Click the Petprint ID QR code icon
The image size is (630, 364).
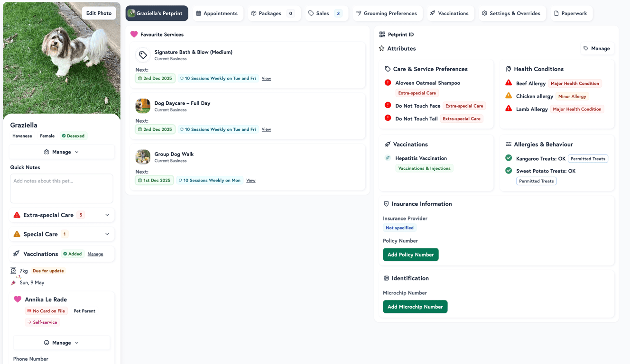click(x=382, y=34)
